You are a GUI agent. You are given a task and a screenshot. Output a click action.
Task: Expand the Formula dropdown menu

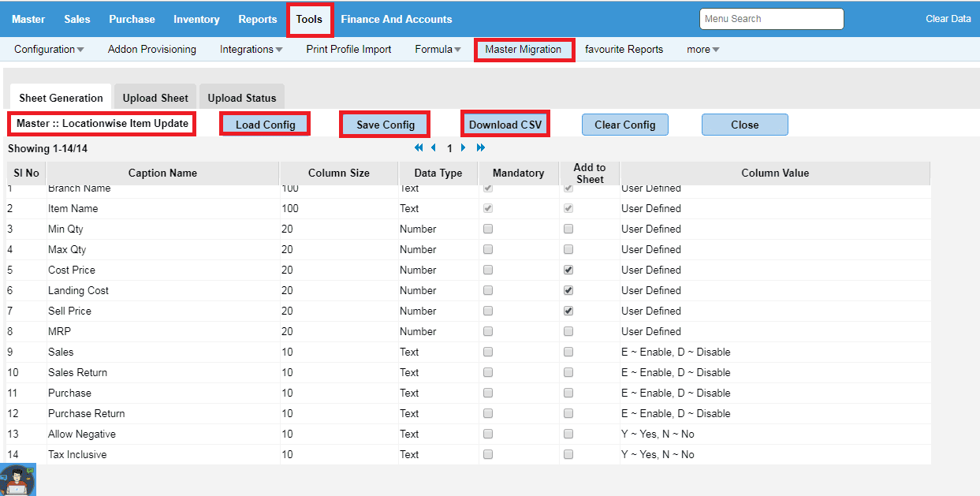[x=438, y=49]
